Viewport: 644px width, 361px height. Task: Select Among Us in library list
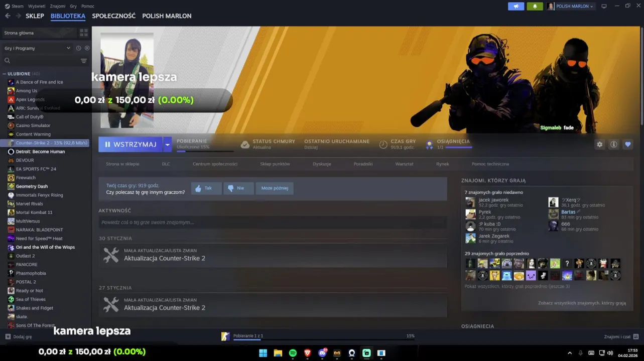pos(27,91)
